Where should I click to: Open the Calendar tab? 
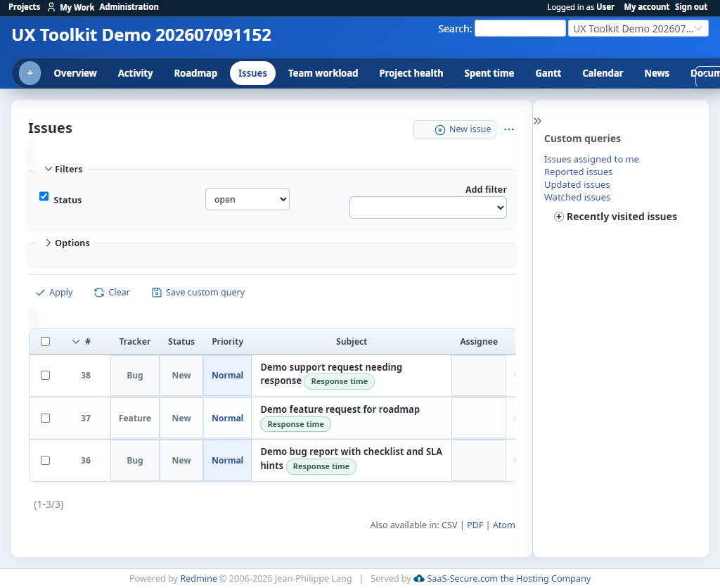coord(603,73)
